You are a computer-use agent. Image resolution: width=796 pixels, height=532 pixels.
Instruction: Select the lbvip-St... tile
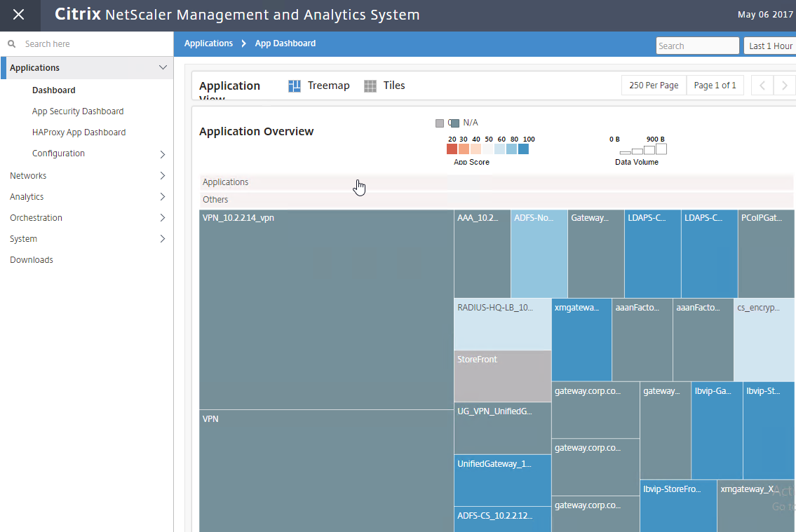[x=769, y=430]
